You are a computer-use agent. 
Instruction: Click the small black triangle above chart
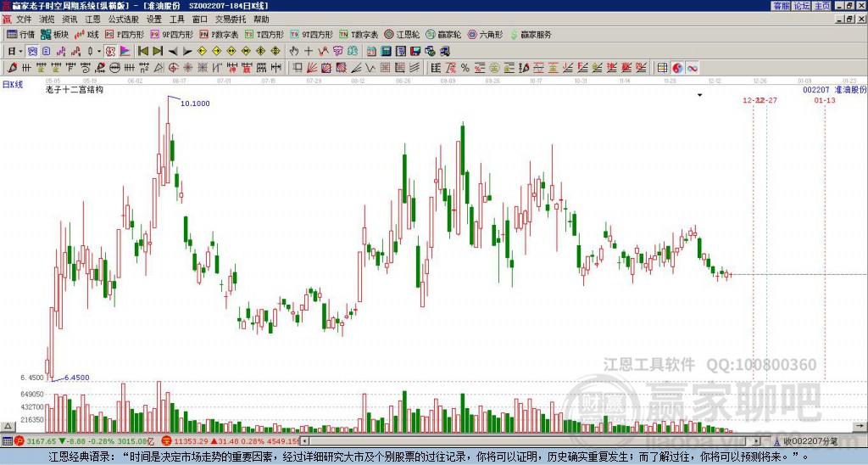[x=699, y=96]
